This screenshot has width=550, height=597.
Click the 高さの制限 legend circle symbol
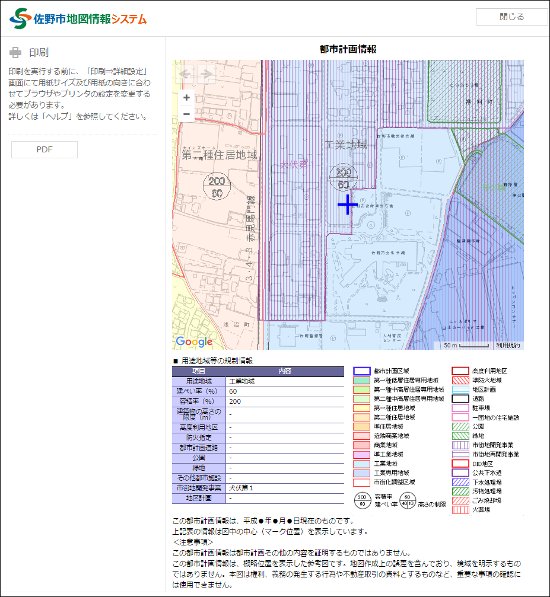408,500
